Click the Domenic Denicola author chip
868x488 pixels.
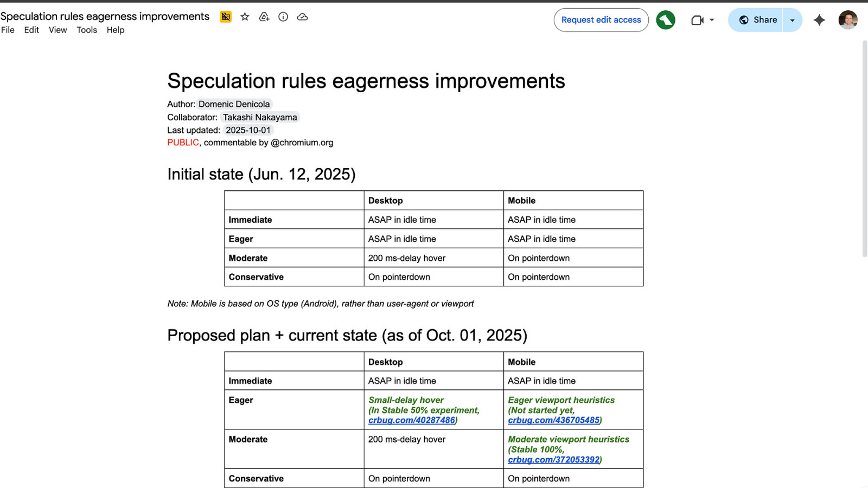[234, 104]
